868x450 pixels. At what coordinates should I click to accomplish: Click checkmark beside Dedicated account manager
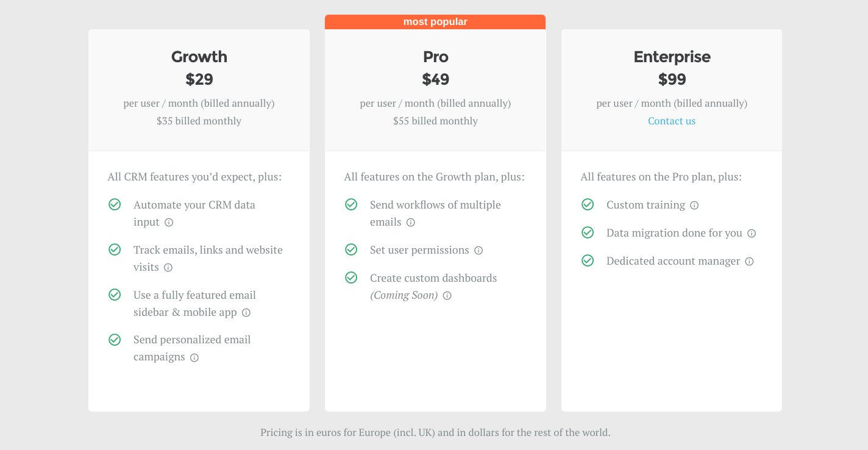click(588, 260)
